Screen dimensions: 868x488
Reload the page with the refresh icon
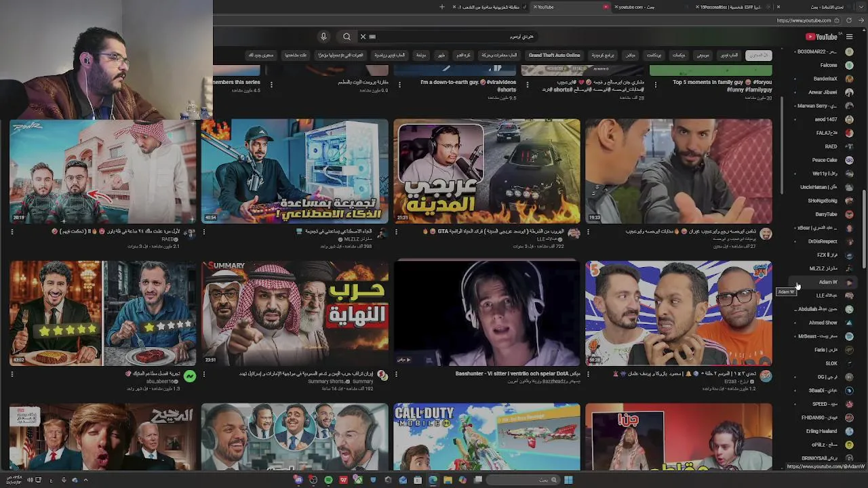point(848,20)
